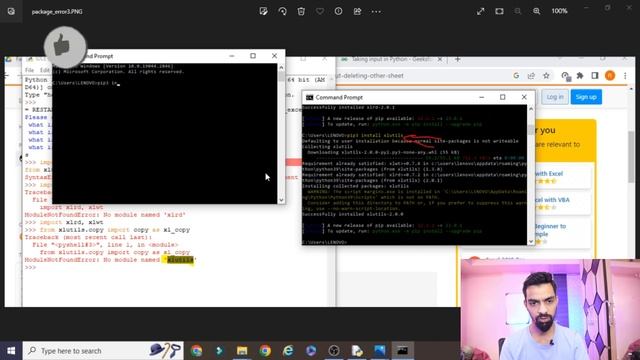
Task: Open first Chrome icon on taskbar
Action: (x=197, y=351)
